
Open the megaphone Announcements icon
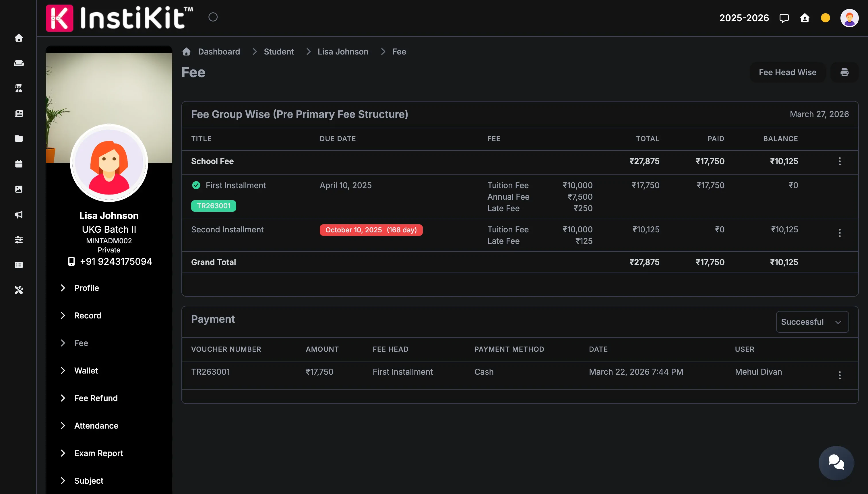tap(19, 214)
